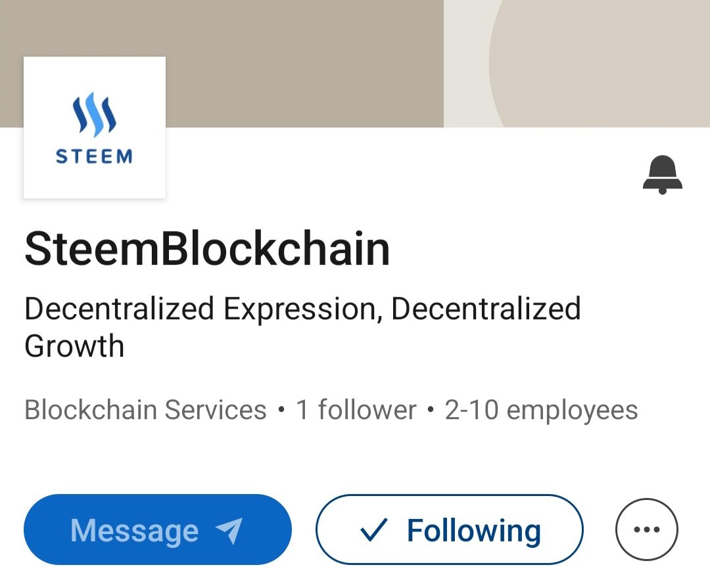Image resolution: width=710 pixels, height=588 pixels.
Task: Click the Following label text
Action: coord(473,530)
